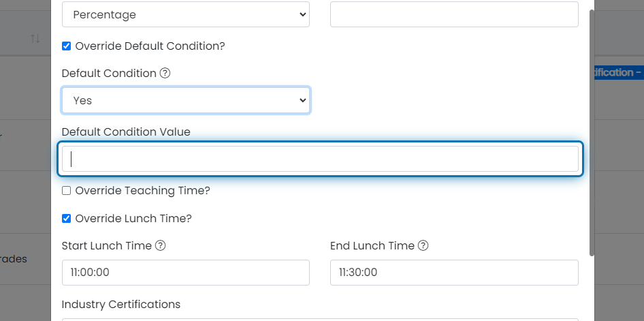Click the empty field right of Percentage dropdown
This screenshot has width=644, height=321.
[454, 14]
